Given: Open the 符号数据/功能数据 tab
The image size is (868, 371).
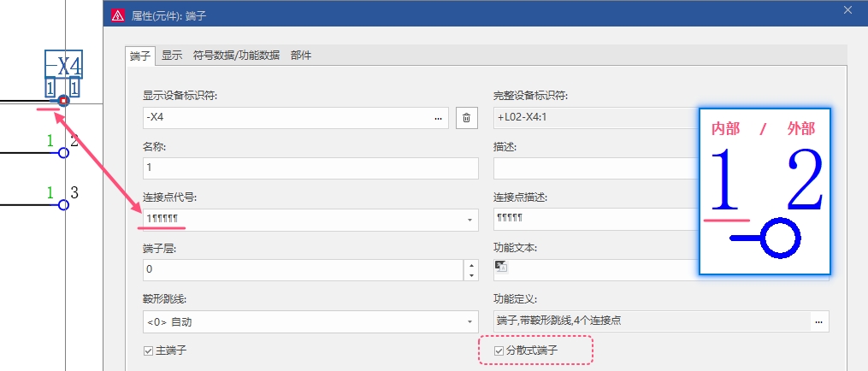Looking at the screenshot, I should (236, 56).
